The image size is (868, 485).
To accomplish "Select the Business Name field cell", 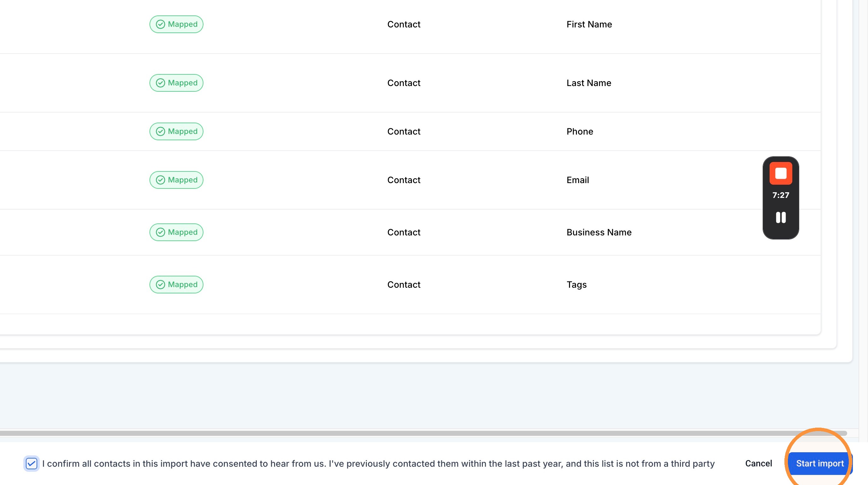I will 599,232.
